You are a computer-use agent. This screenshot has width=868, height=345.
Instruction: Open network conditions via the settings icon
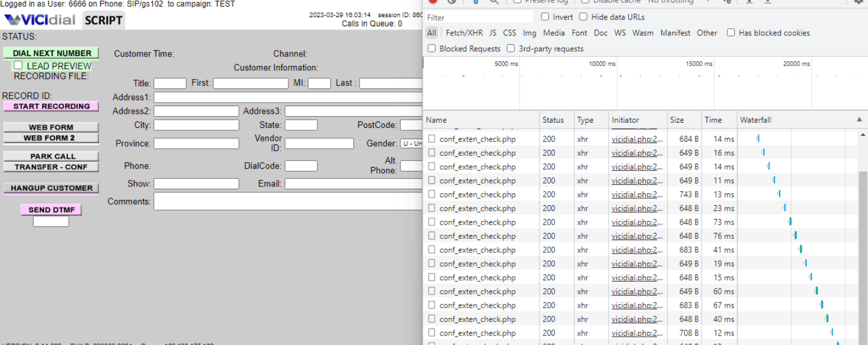tap(728, 2)
